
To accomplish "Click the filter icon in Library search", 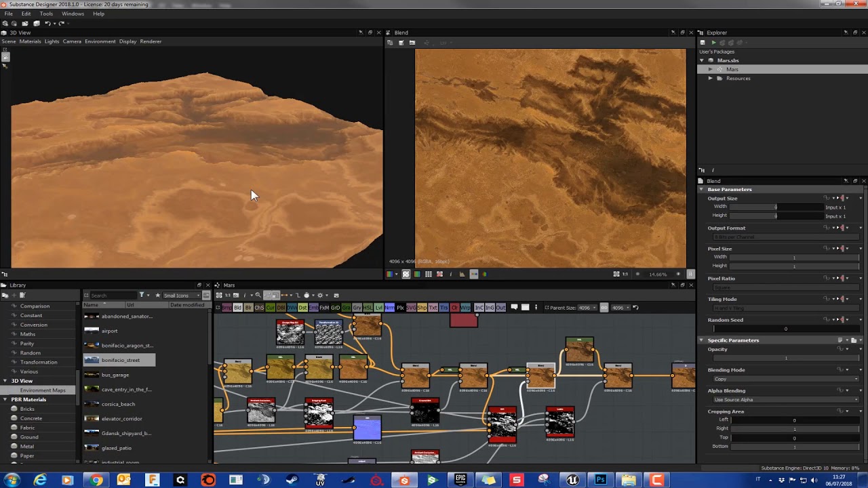I will point(142,296).
